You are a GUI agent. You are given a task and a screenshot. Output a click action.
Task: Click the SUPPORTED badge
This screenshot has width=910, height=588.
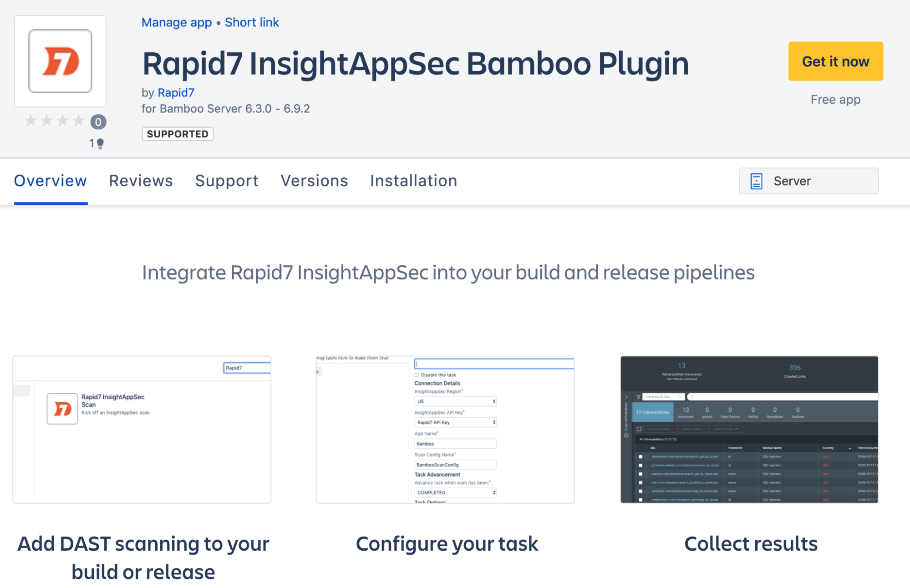click(x=178, y=134)
